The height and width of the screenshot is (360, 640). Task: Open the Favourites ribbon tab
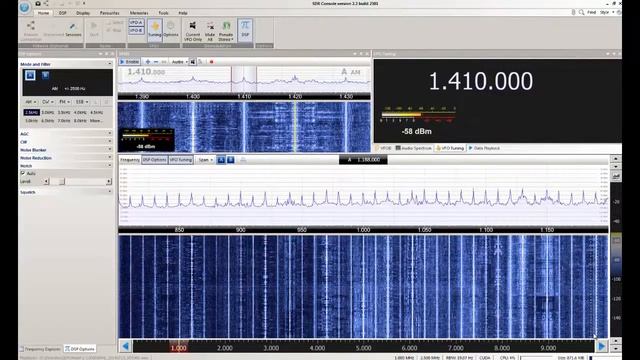(110, 13)
